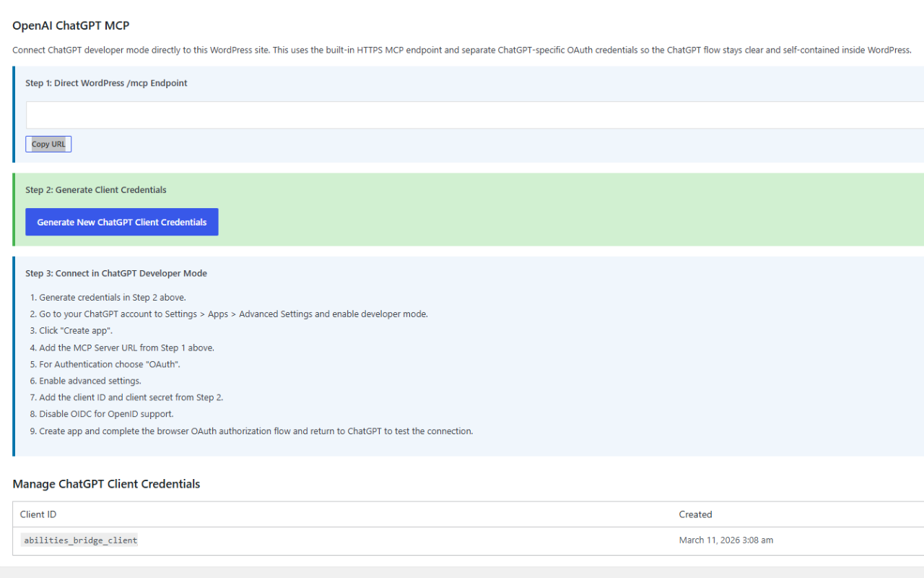
Task: Click the 'Add the client ID and client secret' line
Action: (126, 397)
